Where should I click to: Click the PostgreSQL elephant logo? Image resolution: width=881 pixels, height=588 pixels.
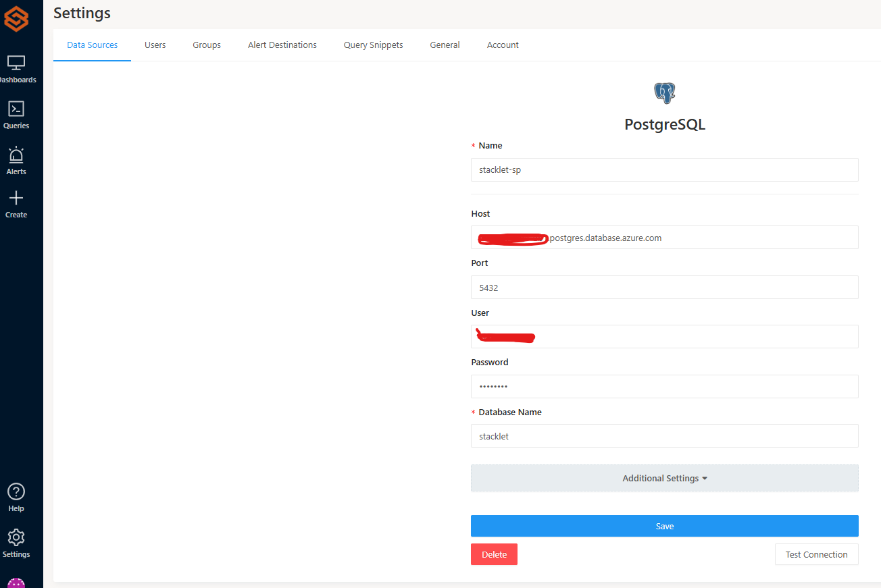665,93
